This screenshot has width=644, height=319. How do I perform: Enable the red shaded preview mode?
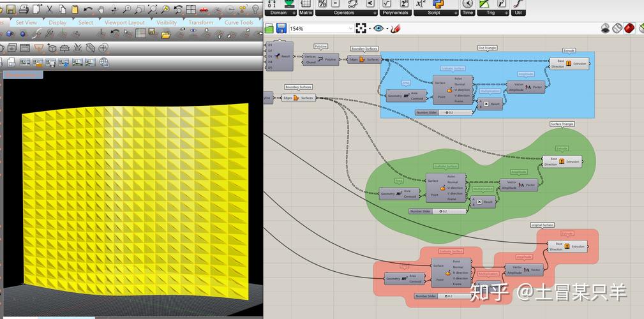pyautogui.click(x=629, y=28)
